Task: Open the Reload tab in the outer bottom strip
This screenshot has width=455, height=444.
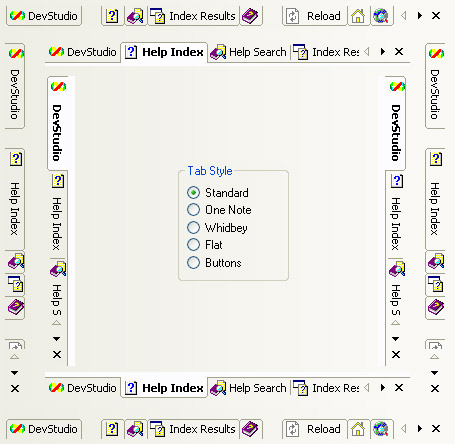Action: [x=315, y=429]
